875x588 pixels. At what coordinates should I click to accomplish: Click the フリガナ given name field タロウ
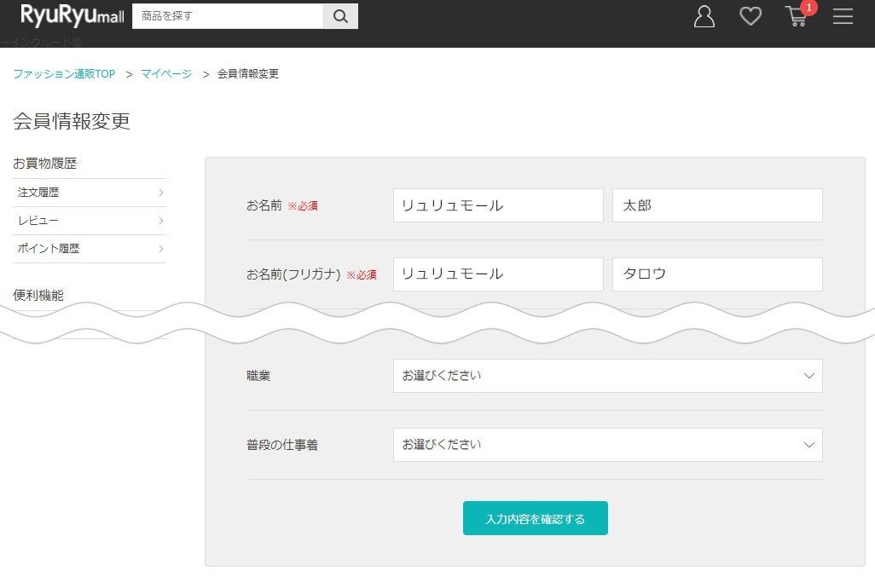717,274
